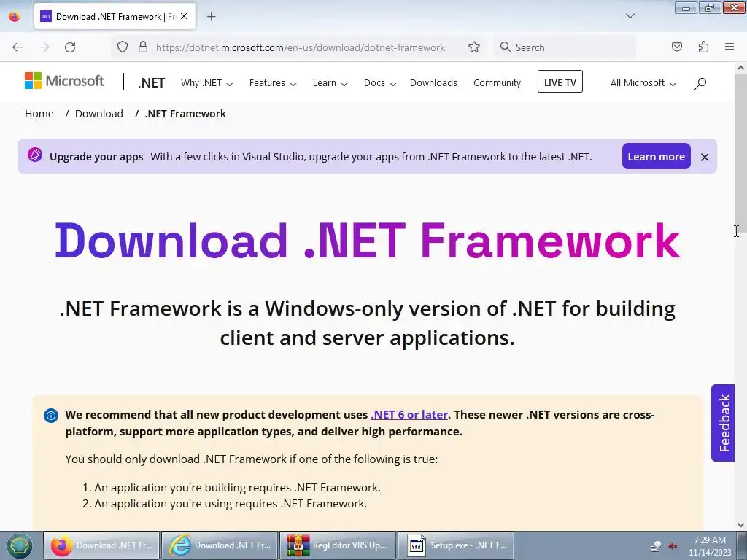Open the site search magnifier icon
The height and width of the screenshot is (560, 747).
(x=700, y=83)
